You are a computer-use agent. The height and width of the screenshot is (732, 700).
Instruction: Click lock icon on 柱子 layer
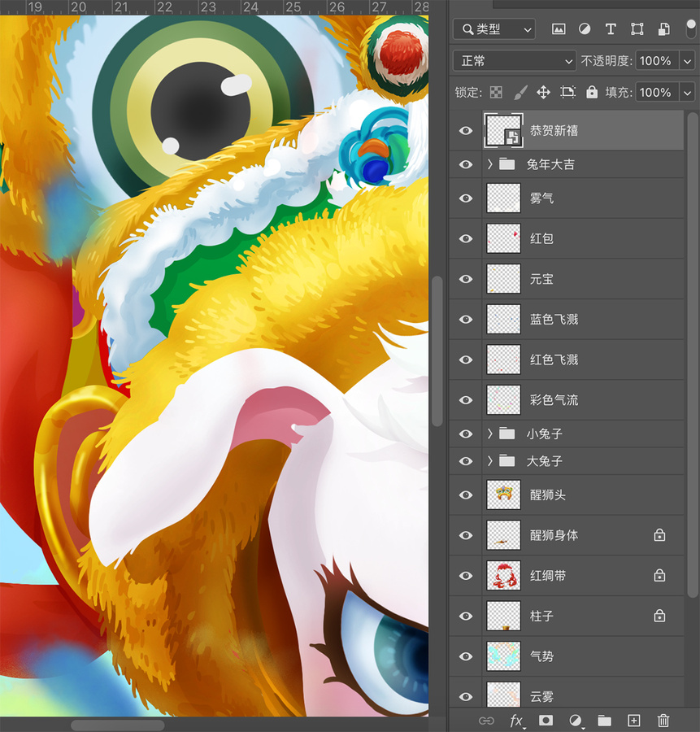click(x=659, y=616)
